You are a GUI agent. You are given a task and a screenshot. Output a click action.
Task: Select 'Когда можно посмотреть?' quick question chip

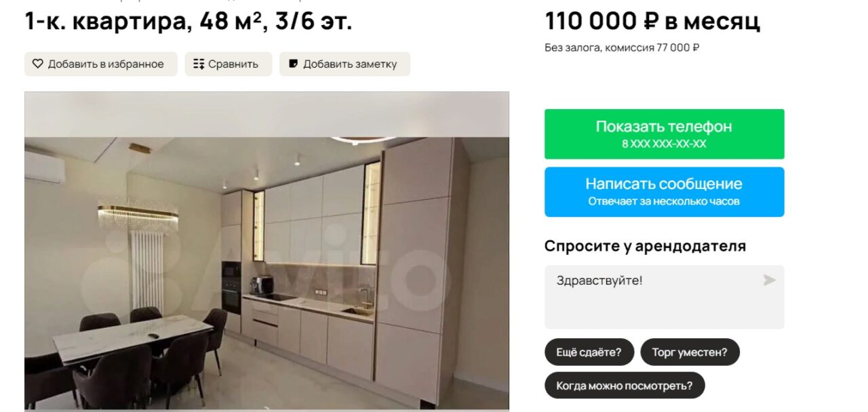pyautogui.click(x=625, y=386)
